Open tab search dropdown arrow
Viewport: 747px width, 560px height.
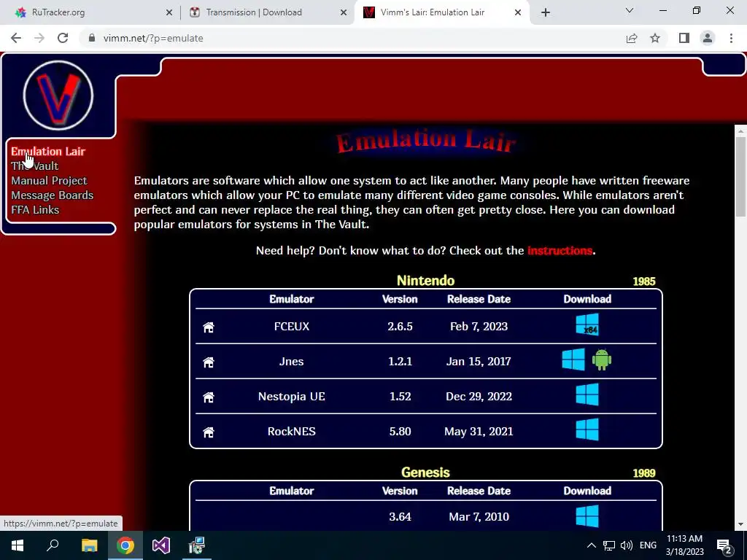630,10
